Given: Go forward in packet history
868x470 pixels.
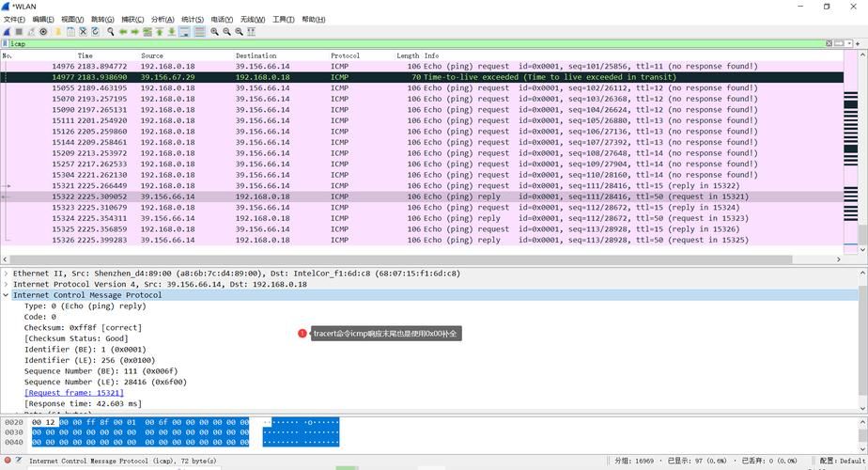Looking at the screenshot, I should coord(134,32).
